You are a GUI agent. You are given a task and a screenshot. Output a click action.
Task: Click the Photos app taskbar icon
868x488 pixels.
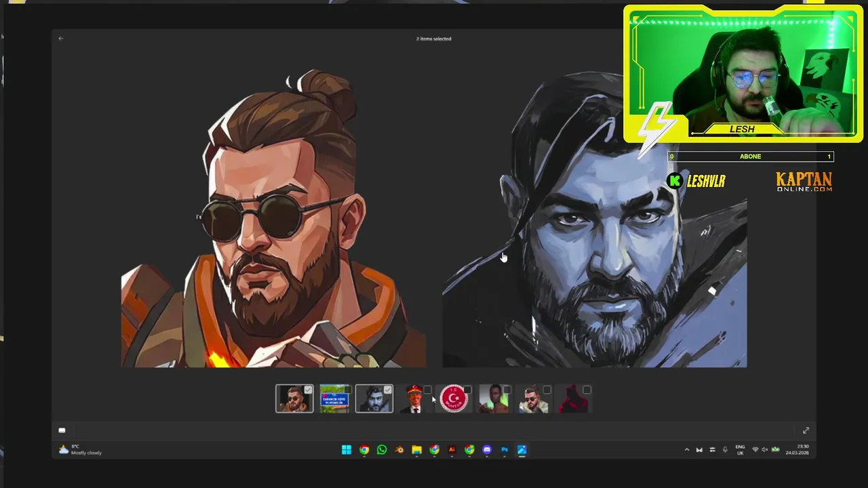[x=522, y=449]
